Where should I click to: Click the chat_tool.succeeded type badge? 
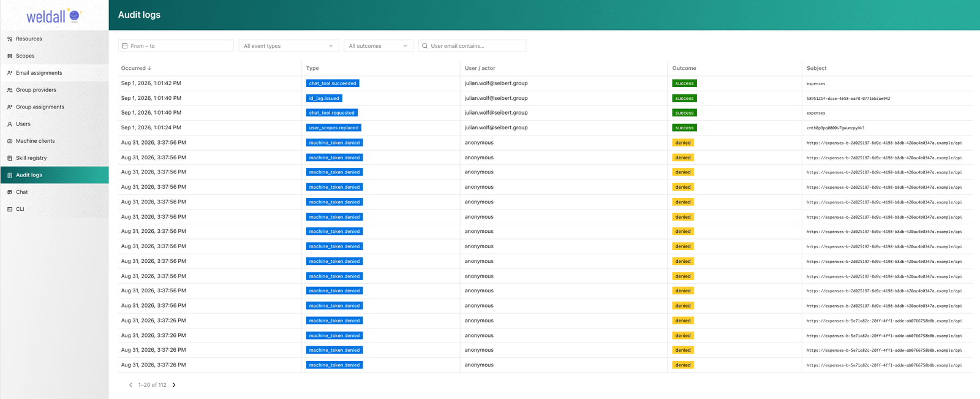pos(333,83)
